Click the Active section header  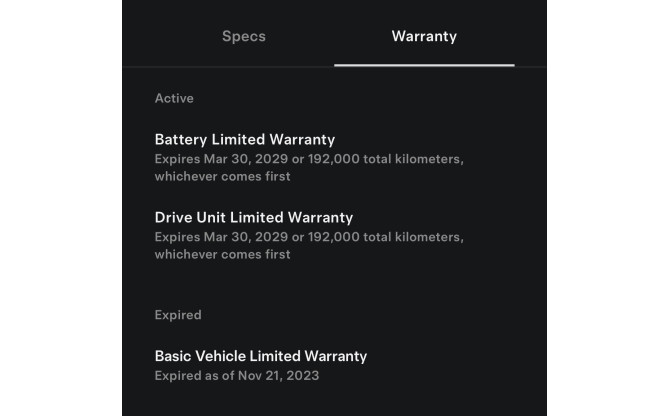click(x=174, y=98)
